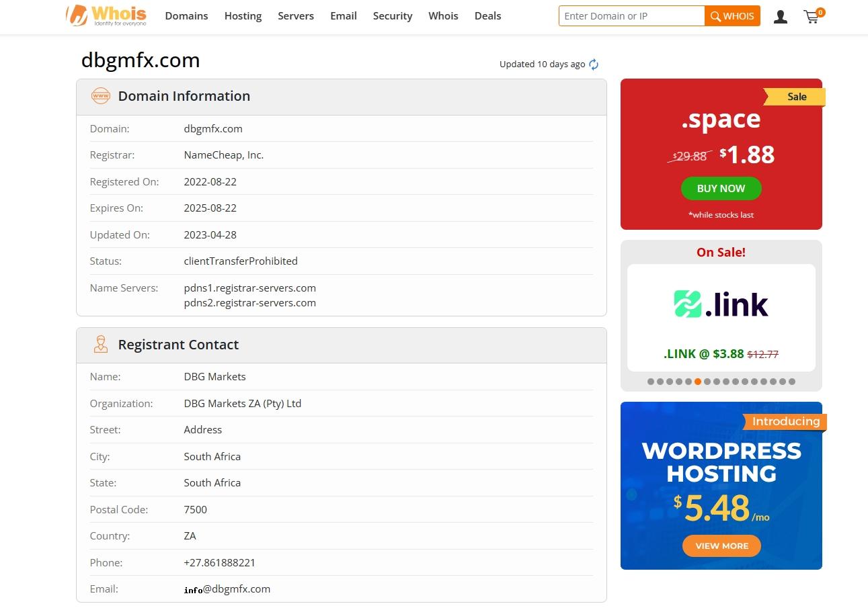
Task: Click the .space sale banner title
Action: tap(721, 119)
